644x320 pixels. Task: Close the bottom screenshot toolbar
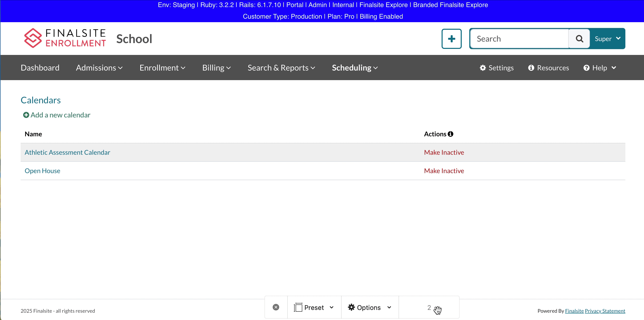276,307
